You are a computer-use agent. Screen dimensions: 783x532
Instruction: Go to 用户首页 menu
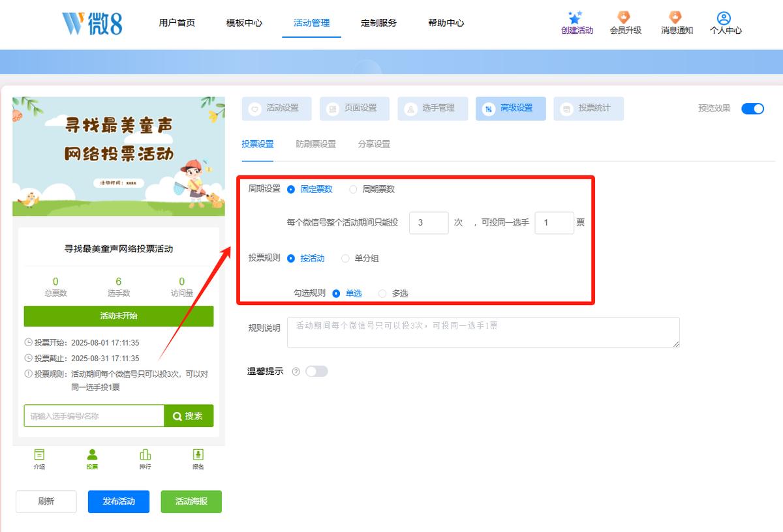point(177,23)
